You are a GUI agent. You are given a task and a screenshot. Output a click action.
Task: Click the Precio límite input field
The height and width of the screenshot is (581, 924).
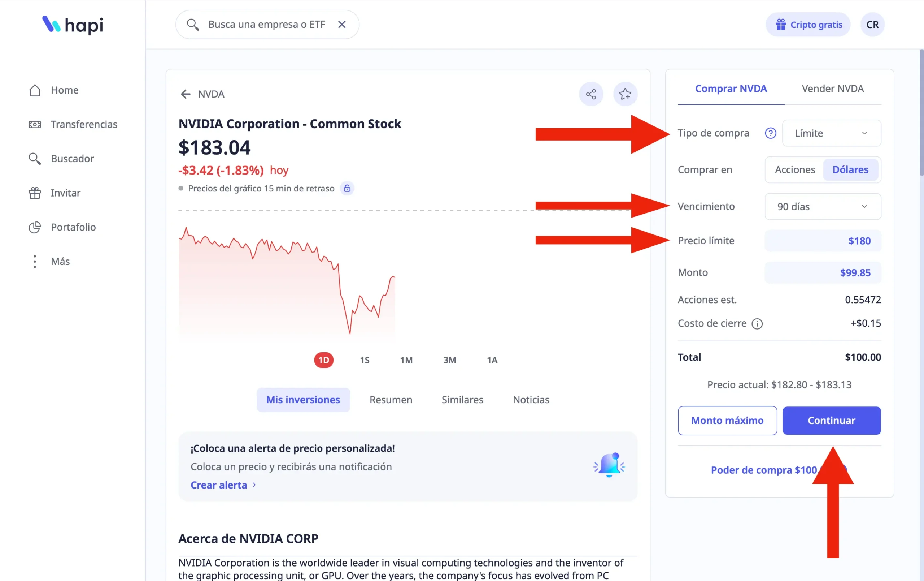[x=823, y=241]
